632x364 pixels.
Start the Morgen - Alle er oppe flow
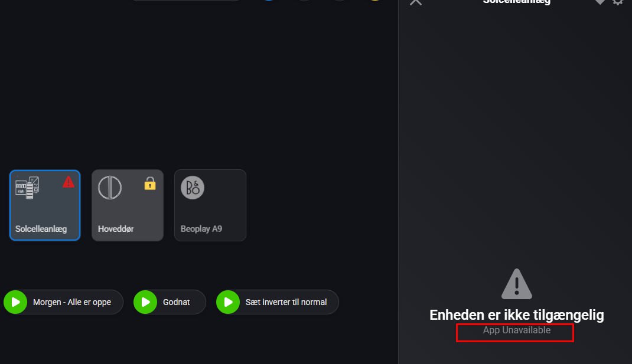[x=15, y=302]
